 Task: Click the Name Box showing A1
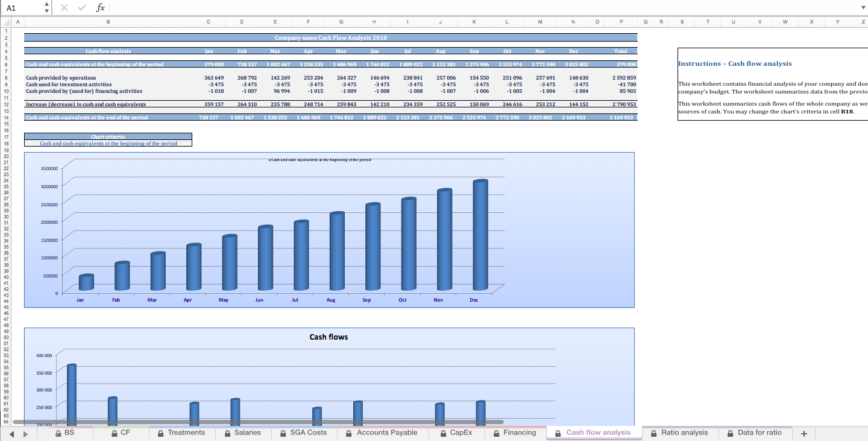tap(21, 7)
